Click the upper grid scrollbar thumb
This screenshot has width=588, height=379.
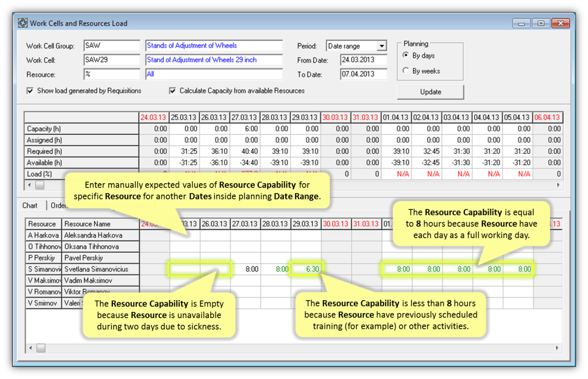pyautogui.click(x=40, y=185)
